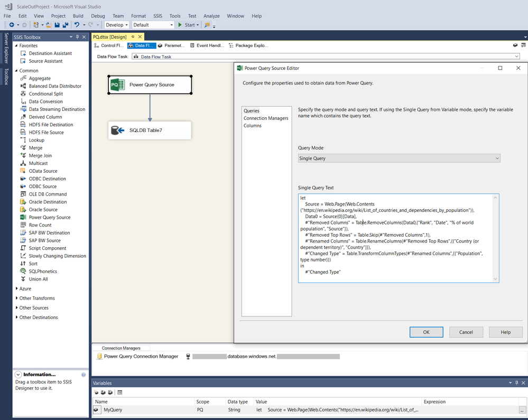This screenshot has height=420, width=528.
Task: Click the String data type cell of MyQuery
Action: click(239, 410)
